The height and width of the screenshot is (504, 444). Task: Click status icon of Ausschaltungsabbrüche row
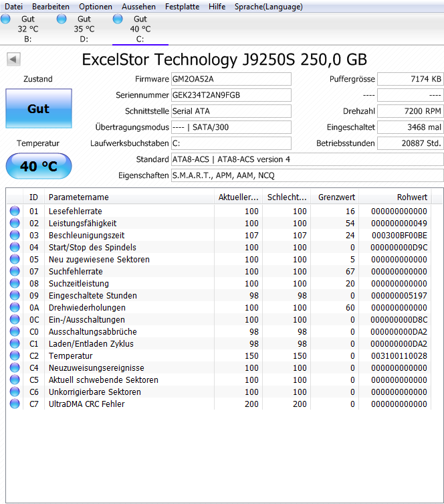pyautogui.click(x=15, y=331)
